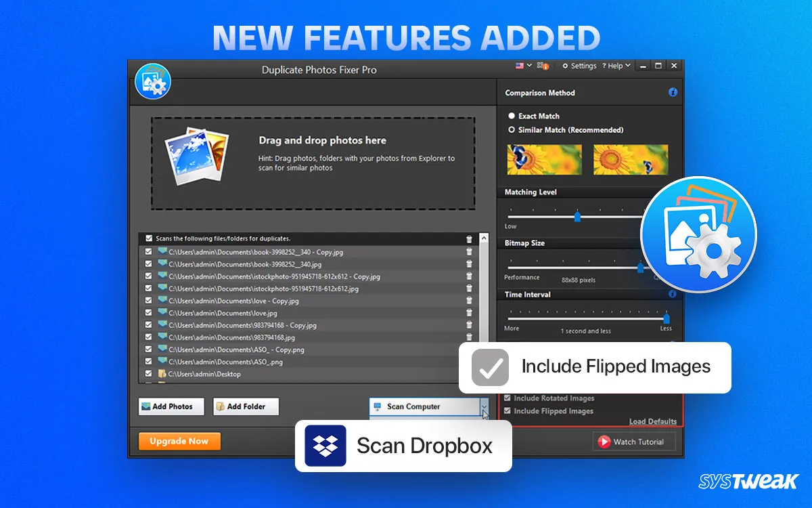Click the trash icon in the list header row
812x508 pixels.
click(x=470, y=239)
